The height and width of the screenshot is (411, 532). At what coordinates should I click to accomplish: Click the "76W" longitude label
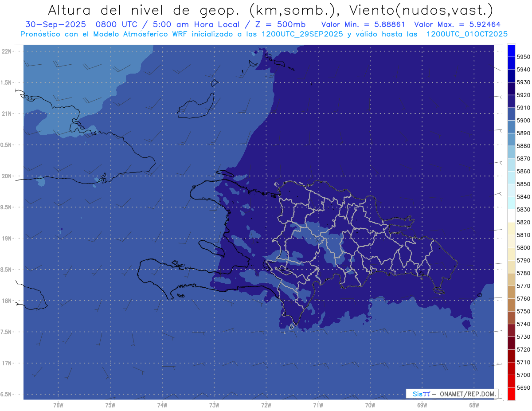click(58, 405)
